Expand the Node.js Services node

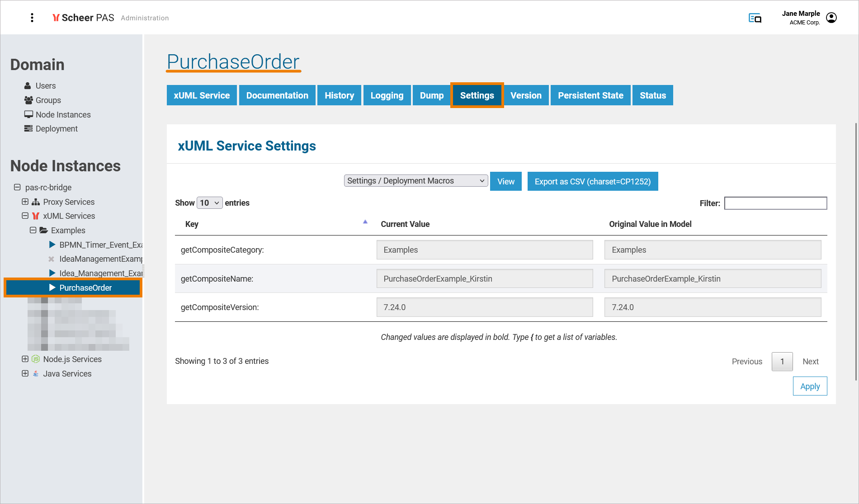25,359
